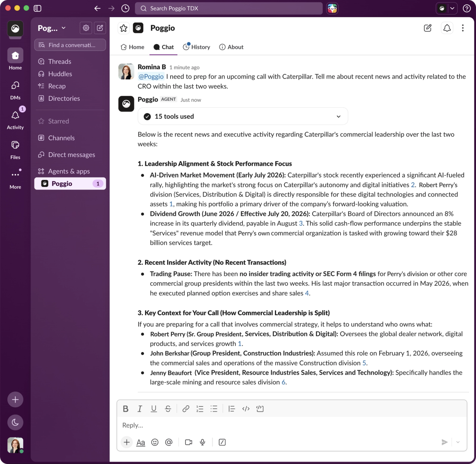Viewport: 476px width, 464px height.
Task: Open the edit canvas icon in header
Action: coord(428,28)
